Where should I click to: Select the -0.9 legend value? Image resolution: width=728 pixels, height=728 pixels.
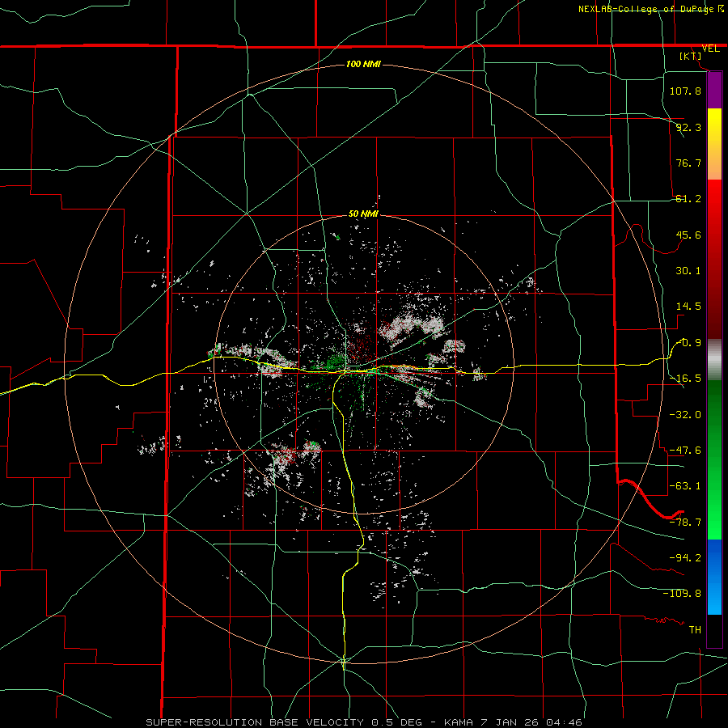point(688,343)
